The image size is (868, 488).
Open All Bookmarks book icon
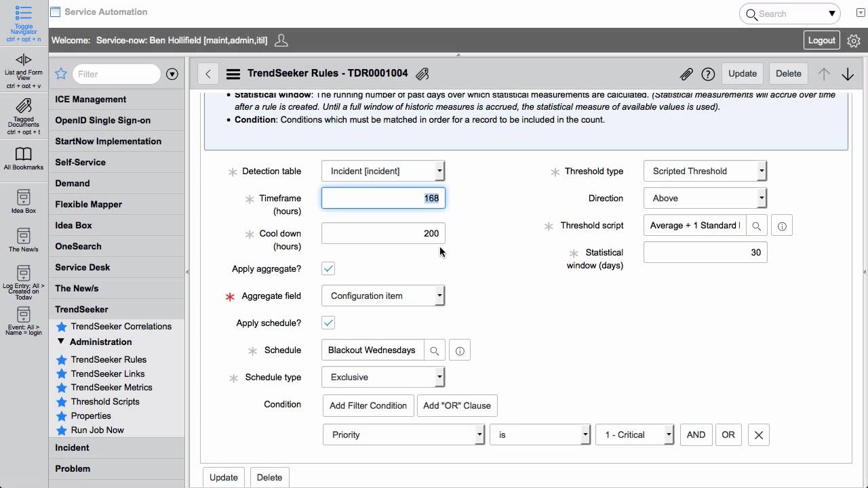pos(24,154)
